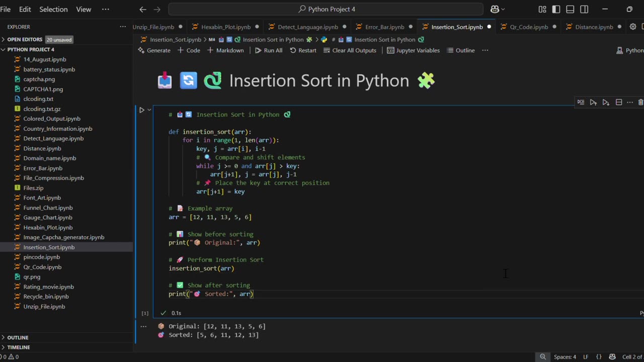Image resolution: width=644 pixels, height=362 pixels.
Task: Open Gauge_Chart.ipynb file
Action: pyautogui.click(x=48, y=218)
